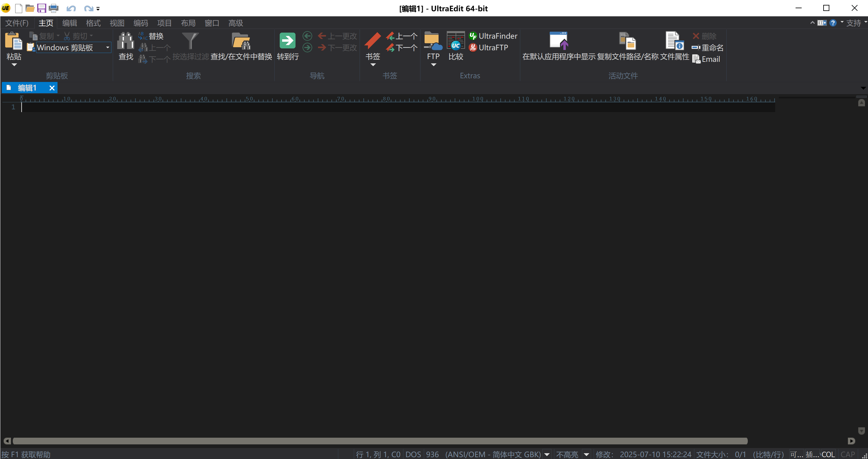Click the horizontal scrollbar right arrow
This screenshot has width=868, height=459.
pos(852,441)
